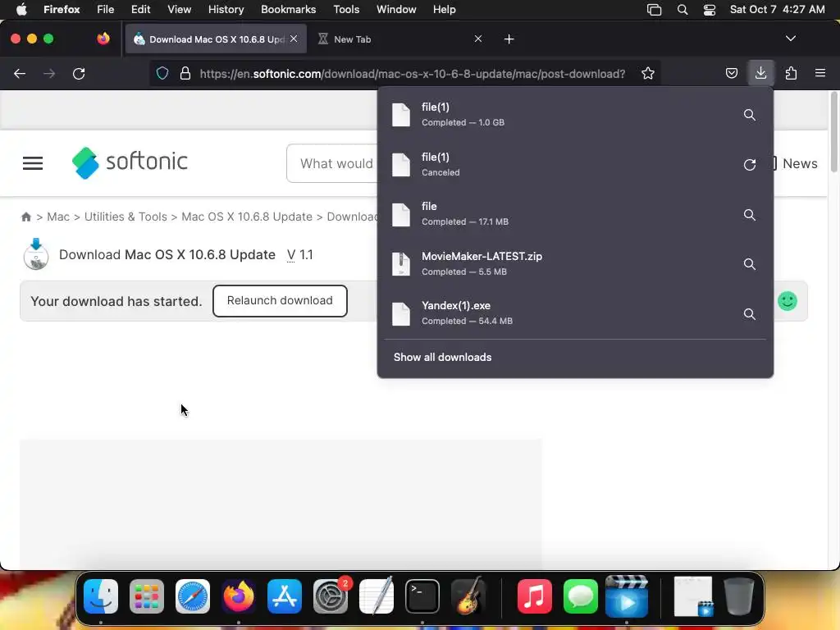840x630 pixels.
Task: Click the green smiley feedback icon
Action: click(787, 301)
